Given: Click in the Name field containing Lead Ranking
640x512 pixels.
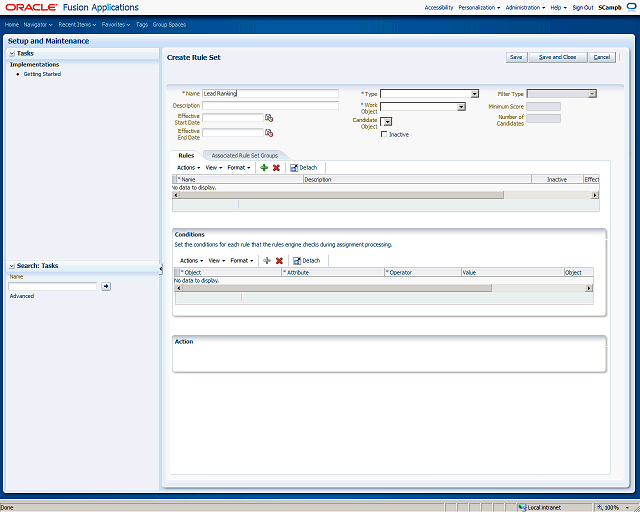Looking at the screenshot, I should click(x=270, y=93).
